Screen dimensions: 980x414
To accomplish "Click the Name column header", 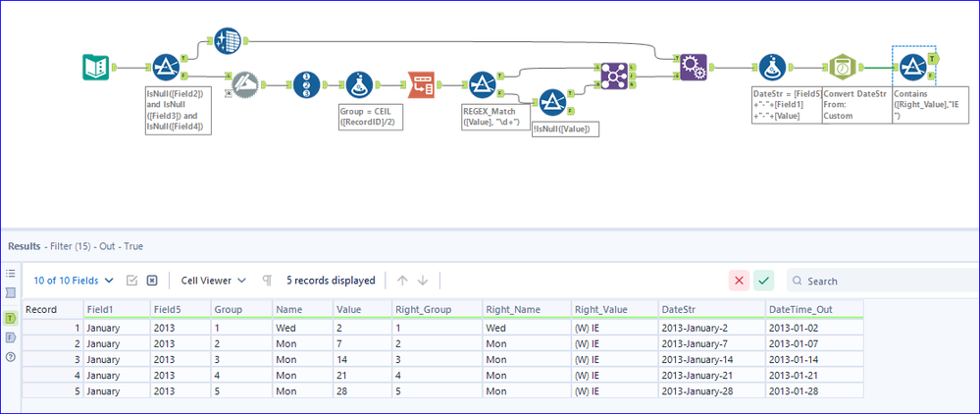I will pyautogui.click(x=302, y=310).
